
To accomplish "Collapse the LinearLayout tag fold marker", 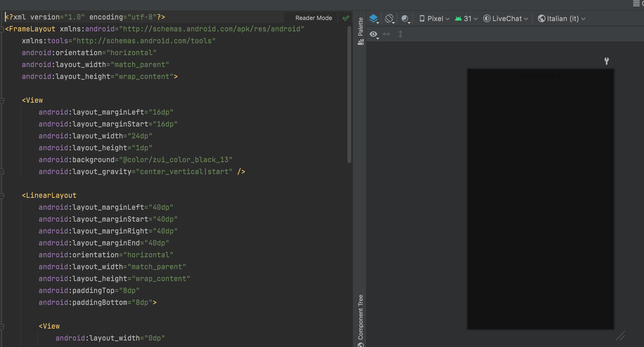I will (x=2, y=196).
